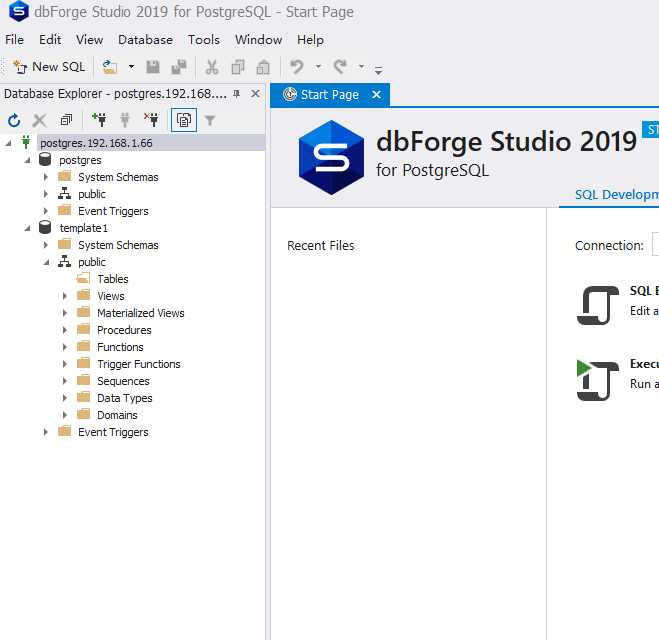Open the Help menu

(310, 40)
